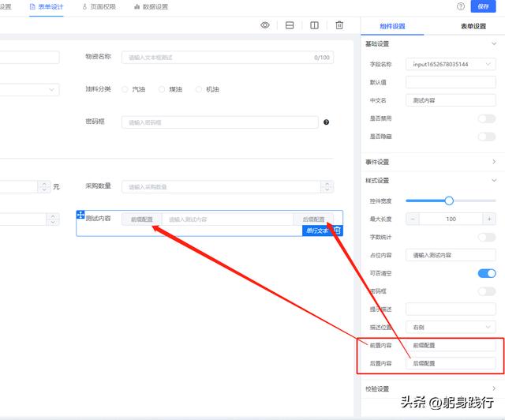This screenshot has width=505, height=420.
Task: Click the password input for 密码框
Action: tap(220, 122)
